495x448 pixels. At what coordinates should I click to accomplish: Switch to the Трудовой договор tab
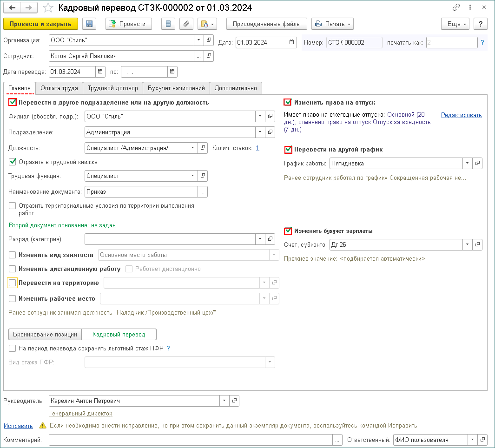[112, 88]
